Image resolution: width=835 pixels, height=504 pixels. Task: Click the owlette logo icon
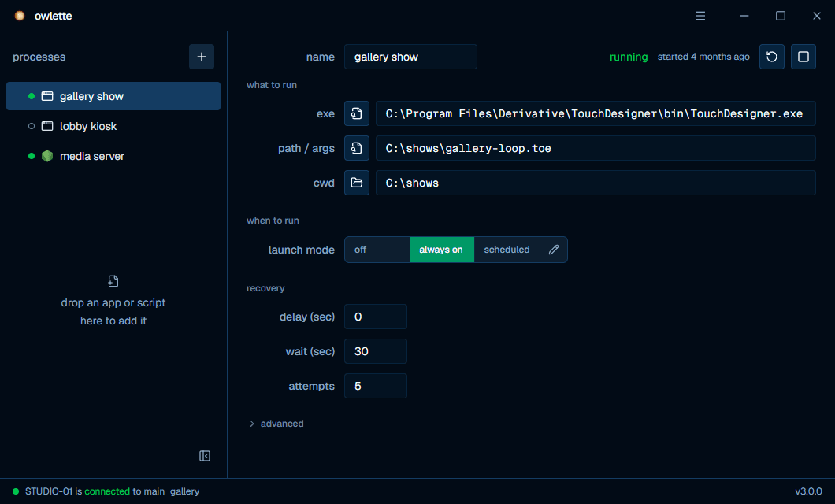tap(20, 16)
